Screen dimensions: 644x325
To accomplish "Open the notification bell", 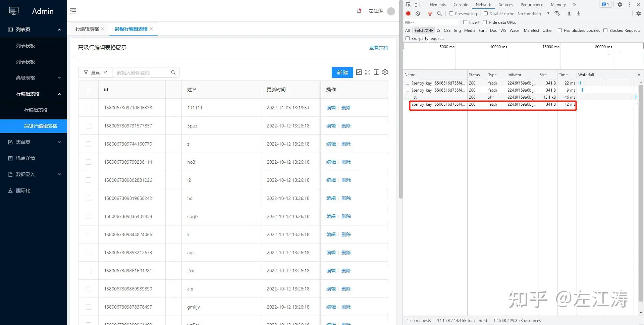I will tap(359, 11).
